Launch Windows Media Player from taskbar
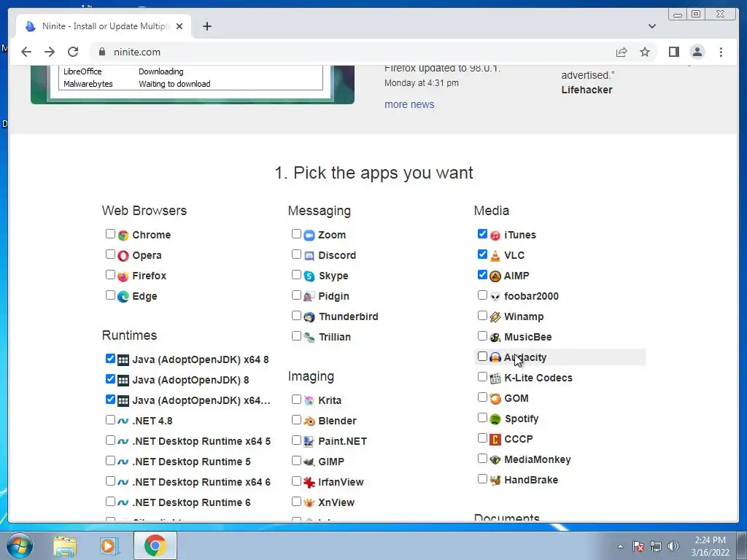Viewport: 747px width, 560px height. [109, 546]
